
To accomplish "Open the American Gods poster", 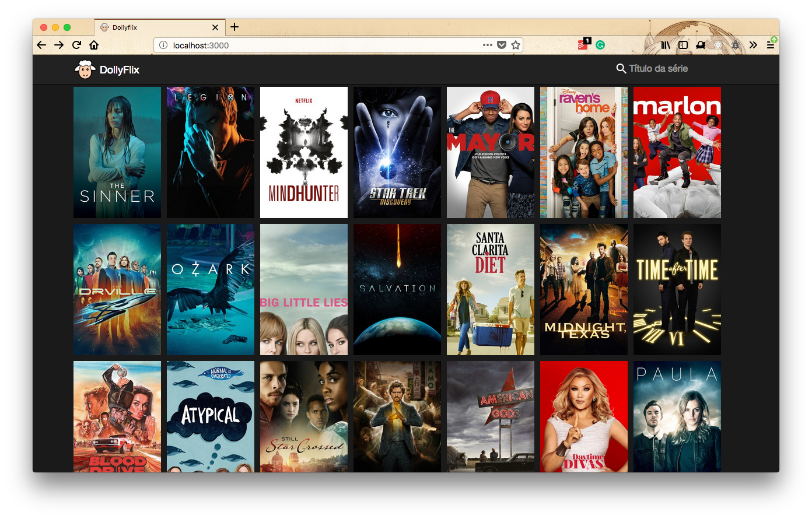I will (x=491, y=416).
